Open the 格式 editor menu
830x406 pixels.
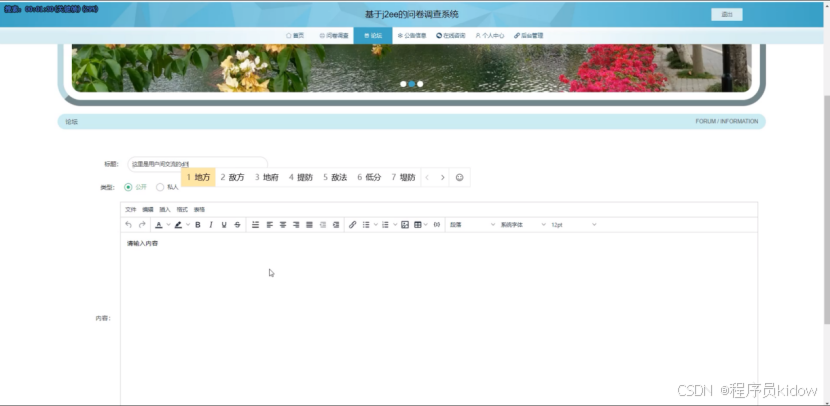point(182,210)
